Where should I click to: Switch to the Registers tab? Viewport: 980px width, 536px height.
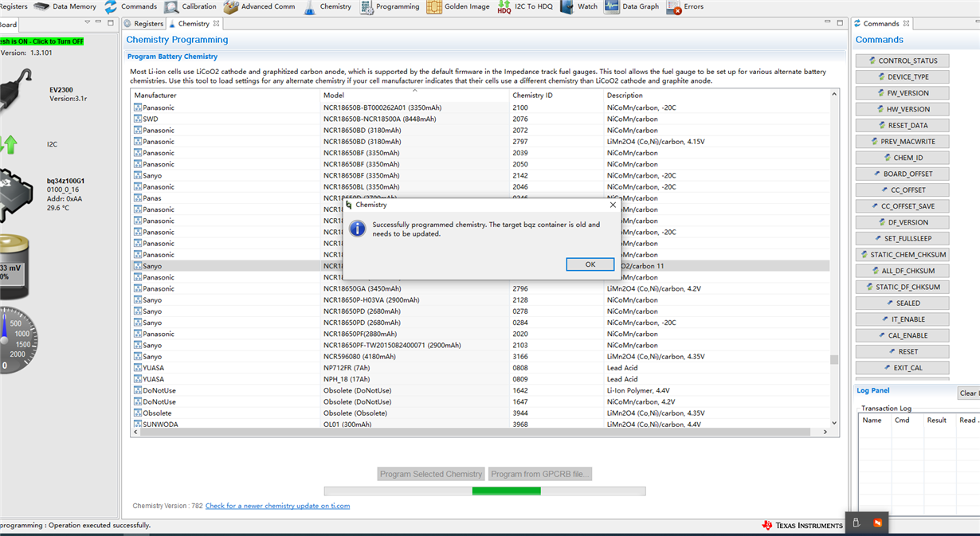tap(144, 24)
